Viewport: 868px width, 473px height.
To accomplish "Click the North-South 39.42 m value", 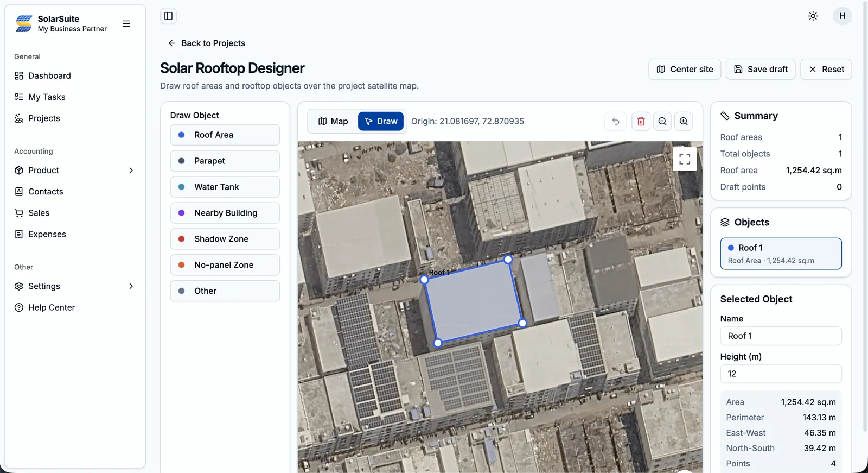I will 820,449.
